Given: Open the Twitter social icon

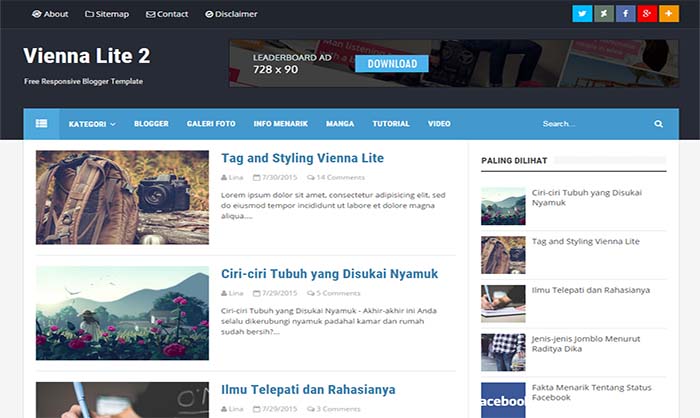Looking at the screenshot, I should click(582, 14).
